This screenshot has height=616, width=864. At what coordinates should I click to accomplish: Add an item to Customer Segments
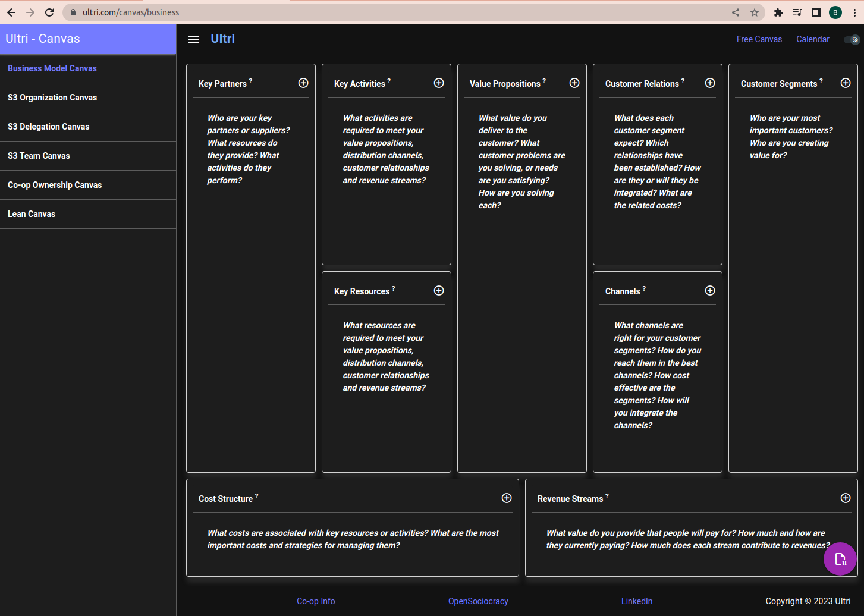point(846,83)
